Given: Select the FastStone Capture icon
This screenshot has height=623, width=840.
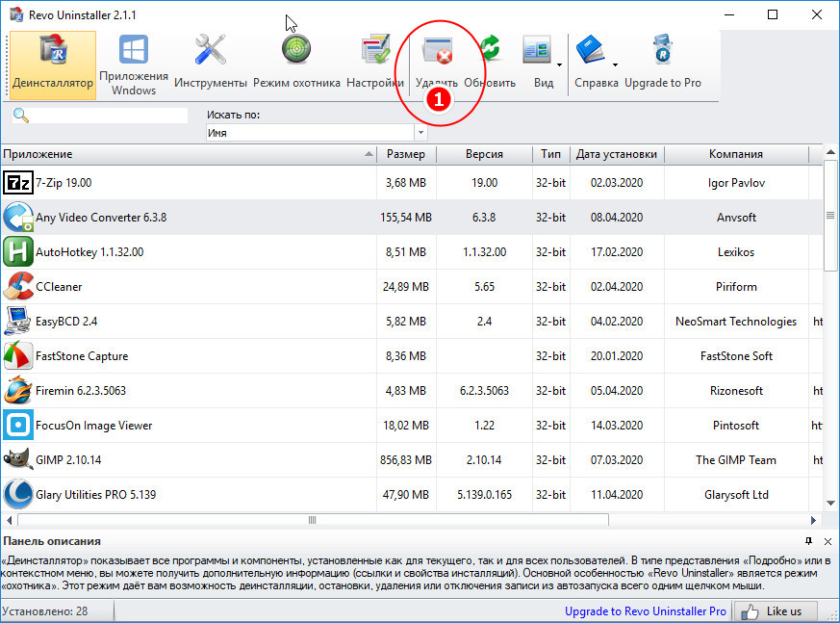Looking at the screenshot, I should (18, 356).
